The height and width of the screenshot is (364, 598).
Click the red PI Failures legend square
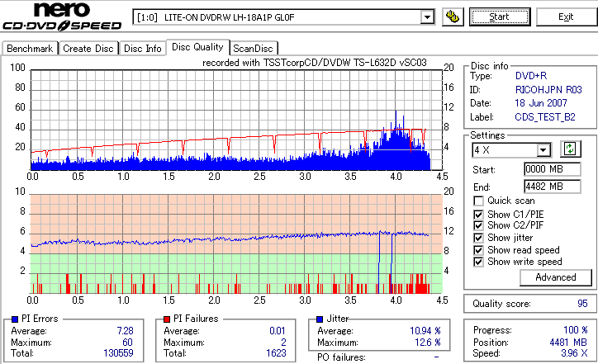(167, 319)
